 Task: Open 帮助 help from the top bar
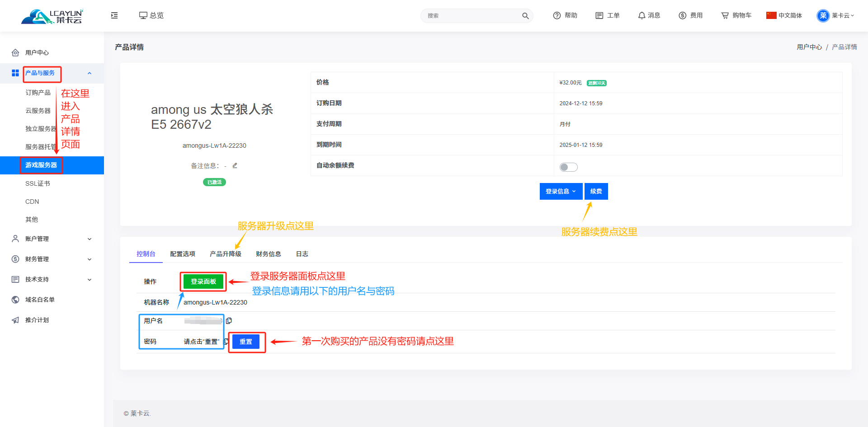565,15
